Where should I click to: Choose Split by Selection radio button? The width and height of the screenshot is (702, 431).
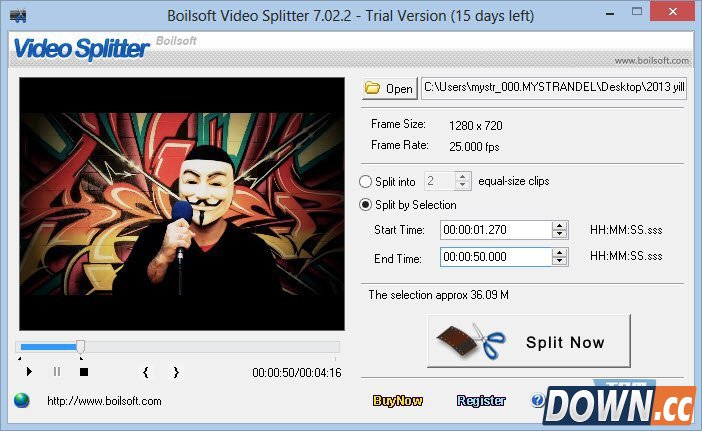[365, 205]
